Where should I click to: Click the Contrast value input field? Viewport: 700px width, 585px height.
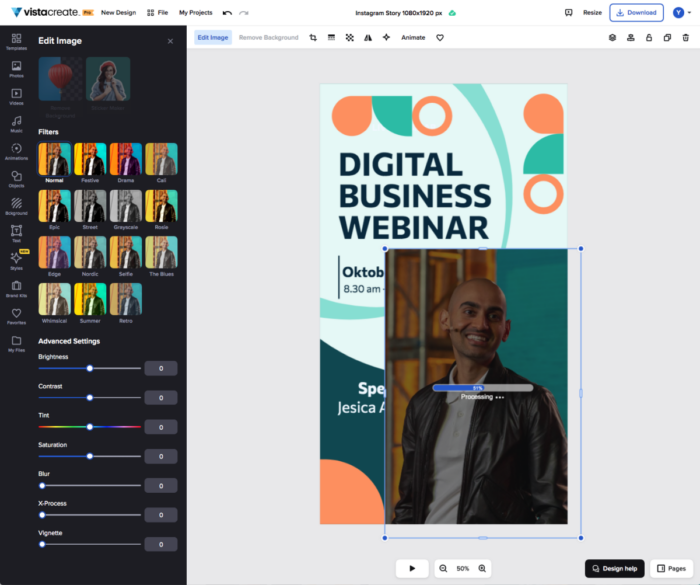pyautogui.click(x=161, y=398)
